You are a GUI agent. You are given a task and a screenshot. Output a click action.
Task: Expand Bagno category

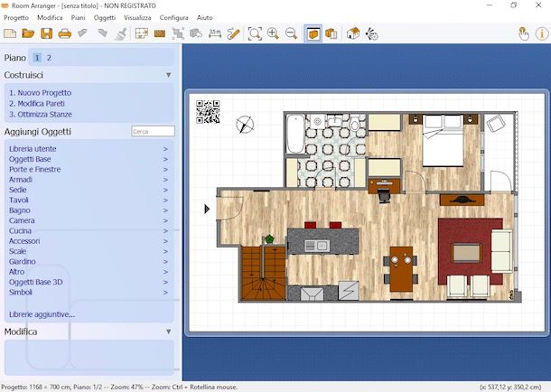coord(89,210)
